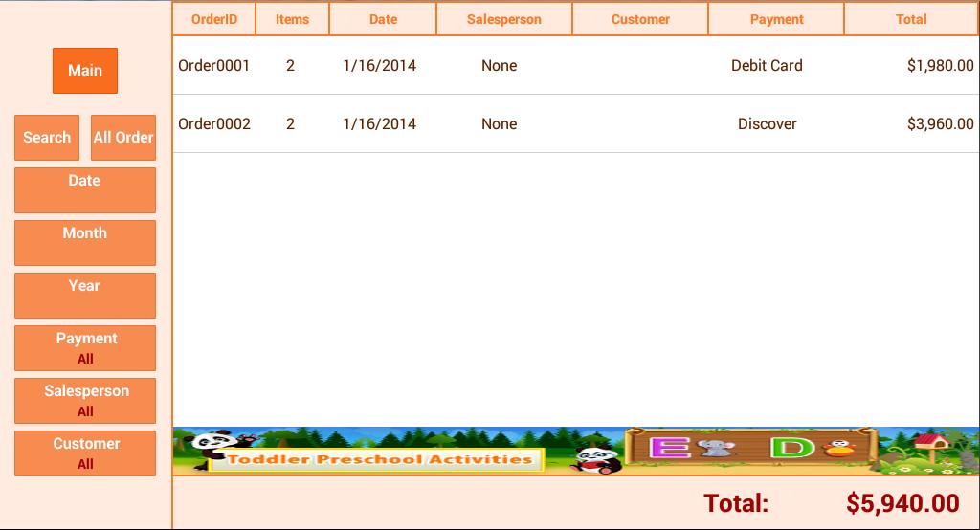This screenshot has width=980, height=530.
Task: Open the Payment filter set to All
Action: (85, 348)
